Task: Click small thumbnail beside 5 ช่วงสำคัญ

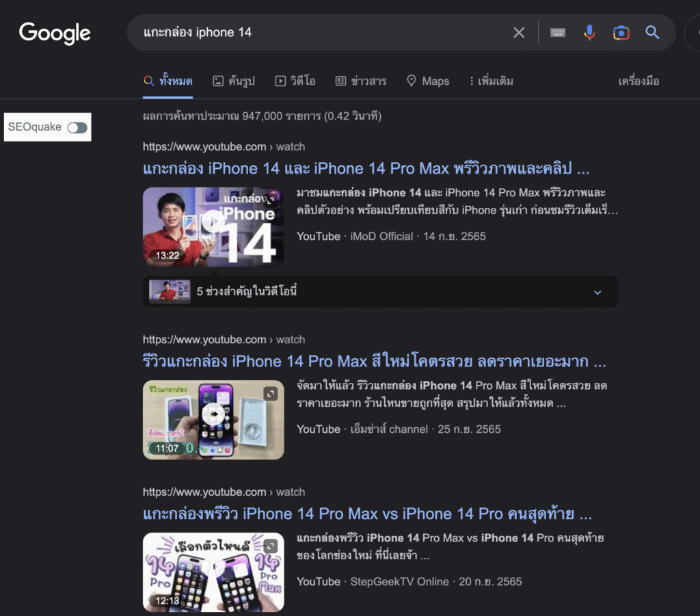Action: tap(170, 292)
